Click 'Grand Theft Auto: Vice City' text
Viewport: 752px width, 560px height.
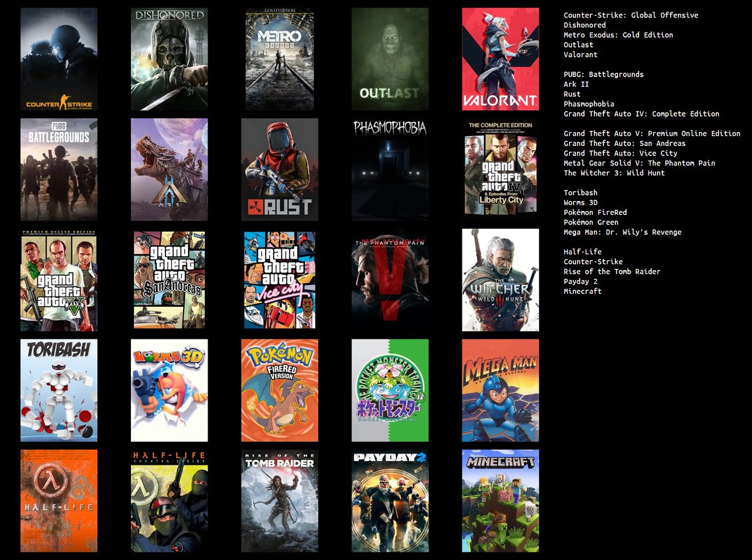(x=620, y=153)
